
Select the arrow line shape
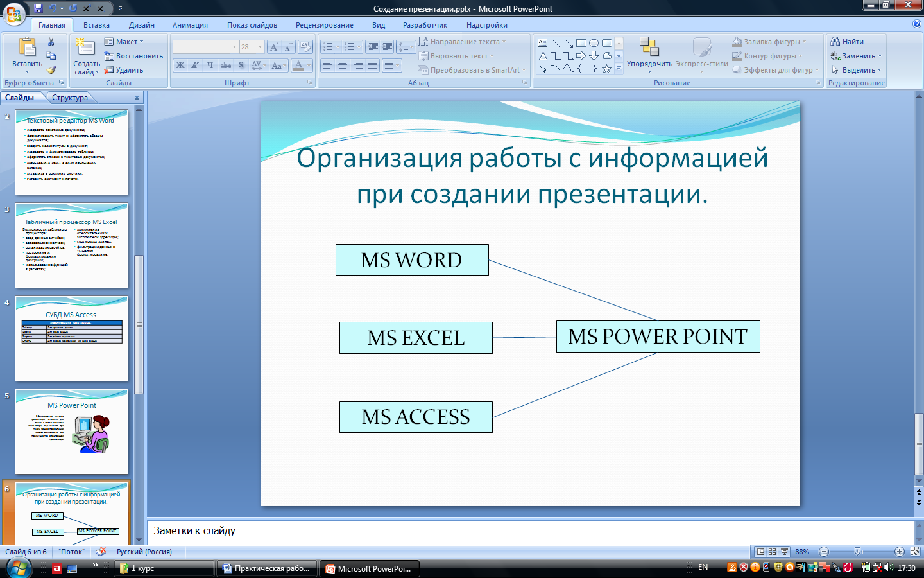pos(569,43)
